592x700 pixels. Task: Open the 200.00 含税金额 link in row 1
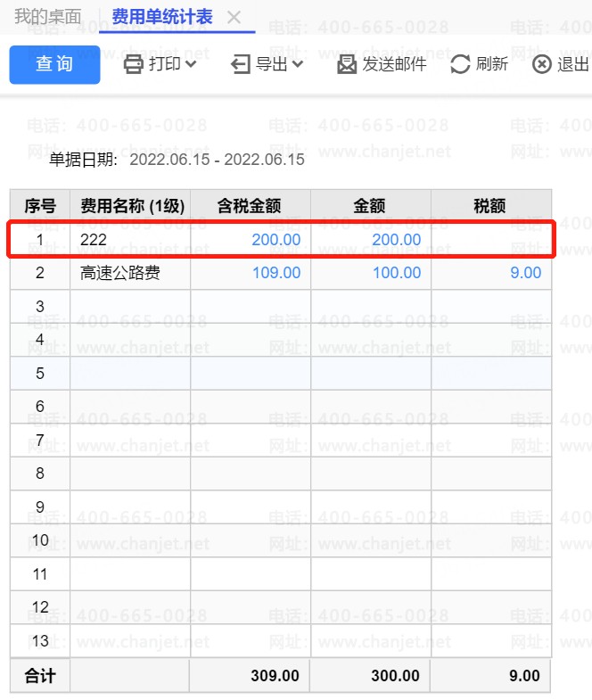click(276, 240)
